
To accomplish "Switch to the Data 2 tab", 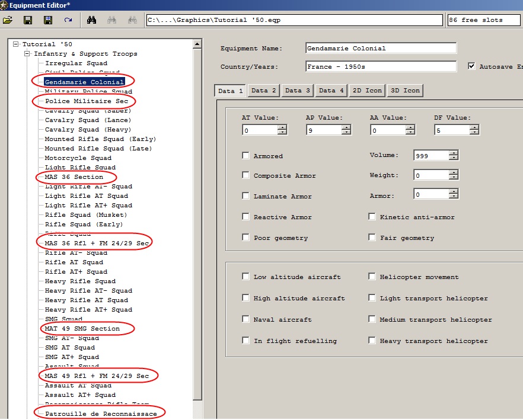I will pyautogui.click(x=263, y=90).
